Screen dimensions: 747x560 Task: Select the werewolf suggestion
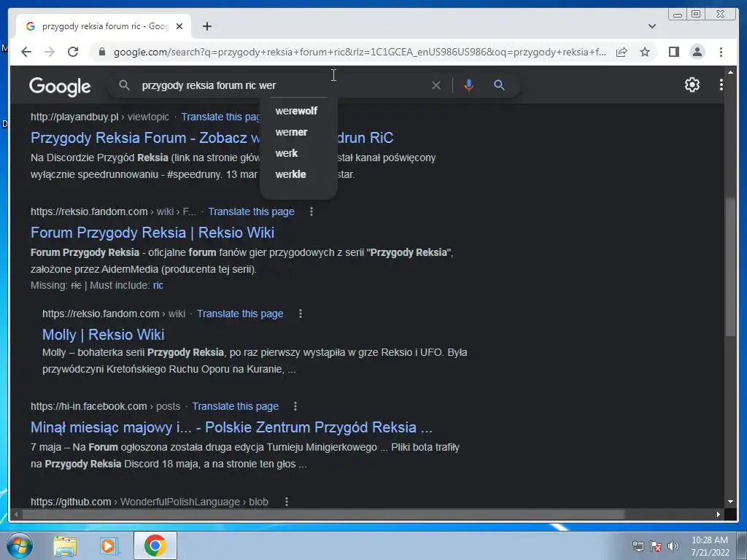pos(296,111)
